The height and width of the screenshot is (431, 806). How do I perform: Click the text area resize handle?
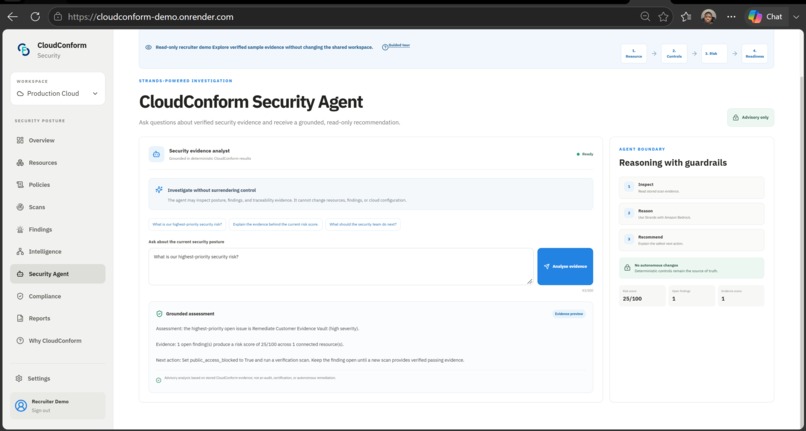point(529,281)
